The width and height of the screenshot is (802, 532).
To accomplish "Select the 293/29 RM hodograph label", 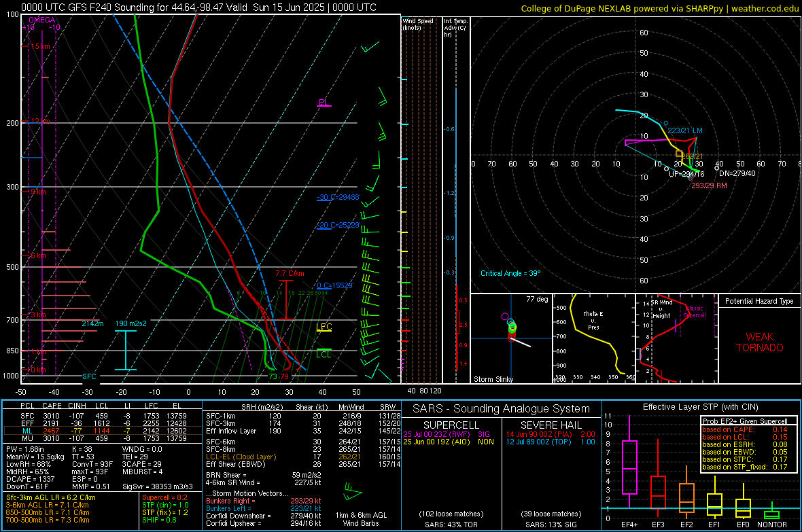I will point(709,185).
